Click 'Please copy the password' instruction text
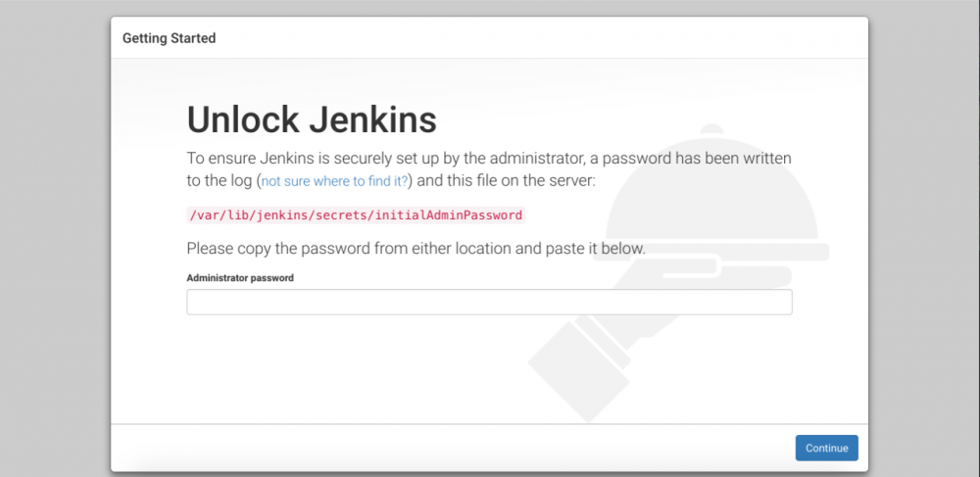The width and height of the screenshot is (980, 477). click(x=416, y=249)
